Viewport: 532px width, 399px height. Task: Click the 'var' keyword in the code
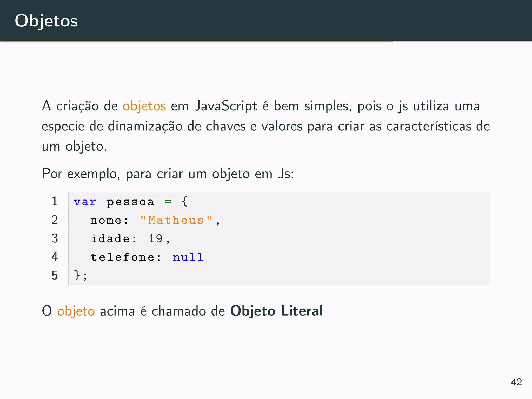85,202
